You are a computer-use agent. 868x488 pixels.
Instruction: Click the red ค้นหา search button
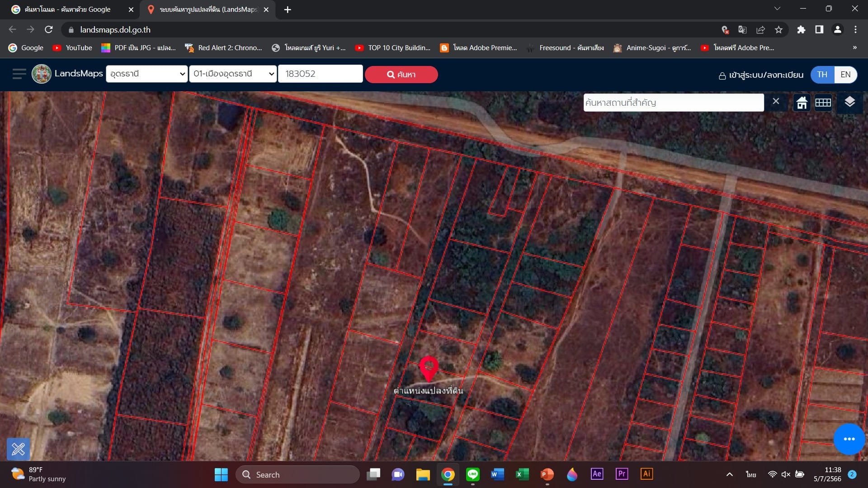tap(401, 75)
